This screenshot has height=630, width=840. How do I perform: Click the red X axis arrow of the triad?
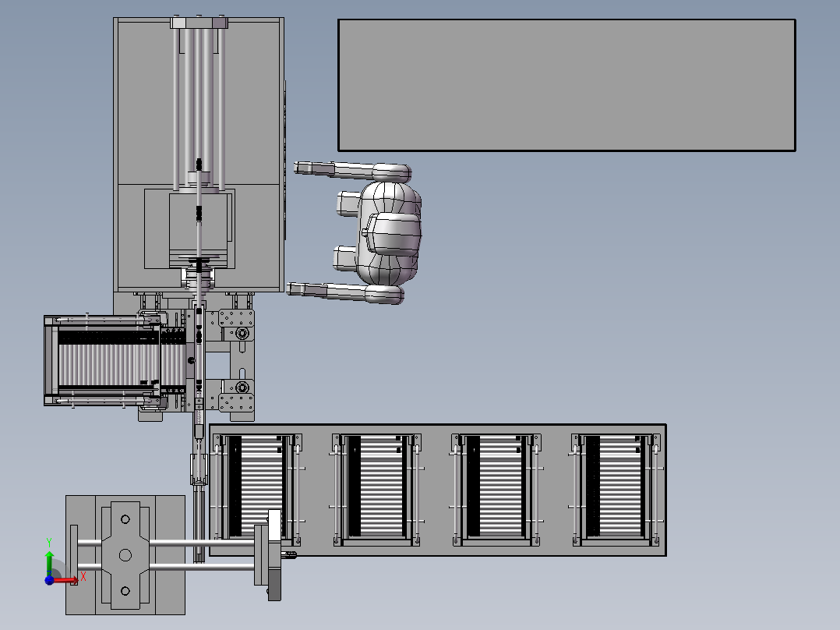coord(65,580)
